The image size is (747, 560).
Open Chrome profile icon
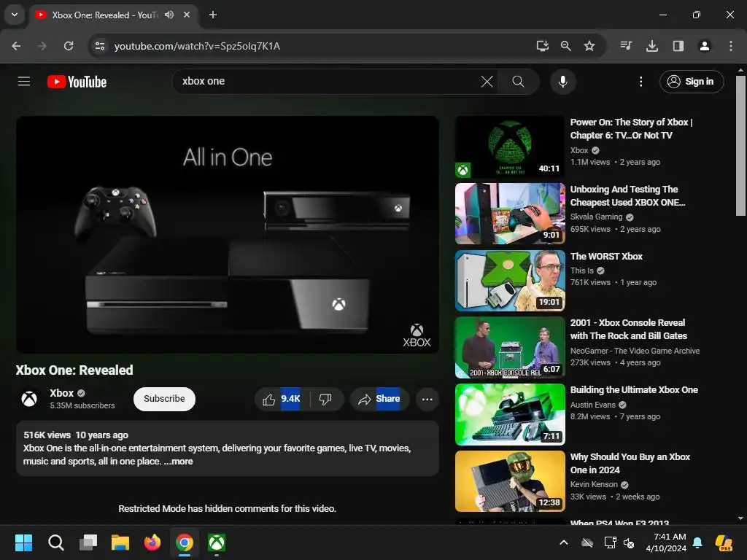click(x=704, y=46)
